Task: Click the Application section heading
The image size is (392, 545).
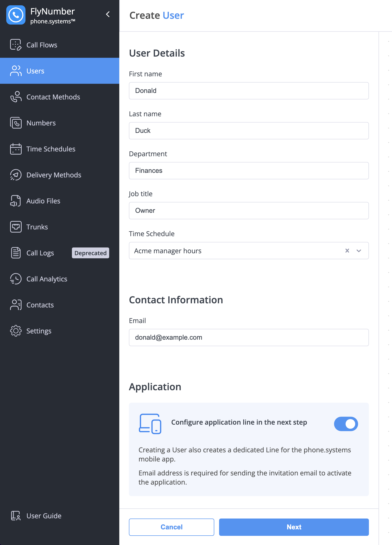Action: click(x=155, y=387)
